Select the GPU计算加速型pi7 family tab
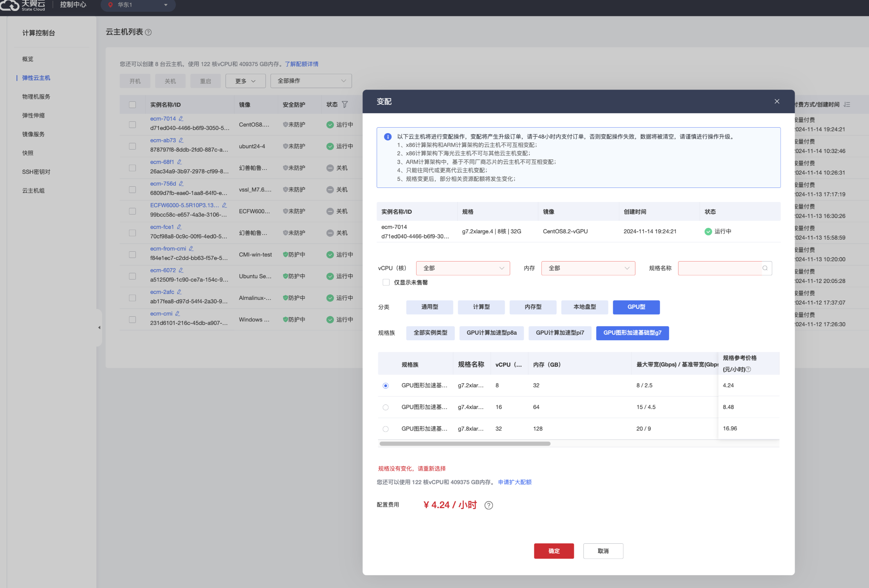Viewport: 869px width, 588px height. coord(560,333)
